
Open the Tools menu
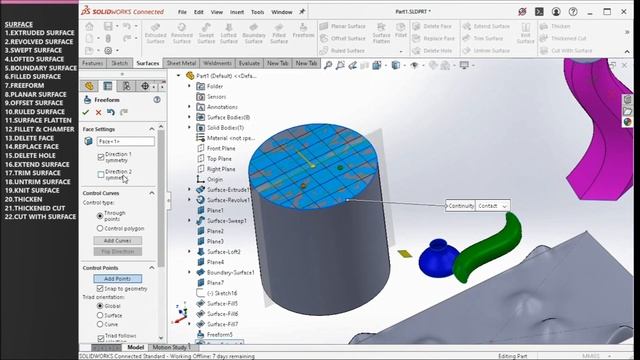click(x=257, y=12)
